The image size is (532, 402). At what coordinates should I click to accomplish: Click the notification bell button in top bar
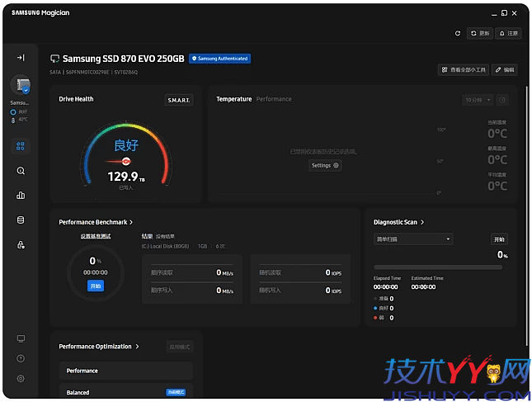[508, 33]
